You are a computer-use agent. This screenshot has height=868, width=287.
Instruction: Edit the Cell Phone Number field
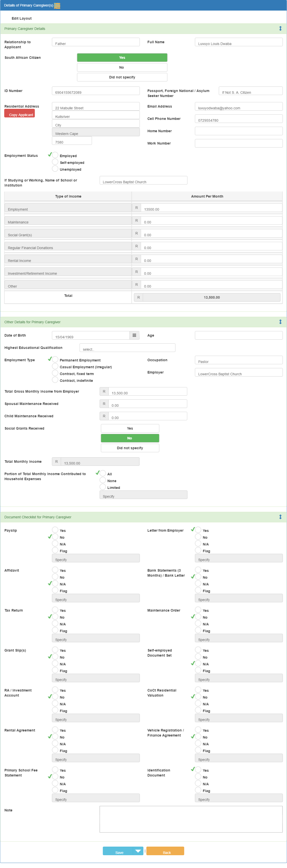pos(239,119)
